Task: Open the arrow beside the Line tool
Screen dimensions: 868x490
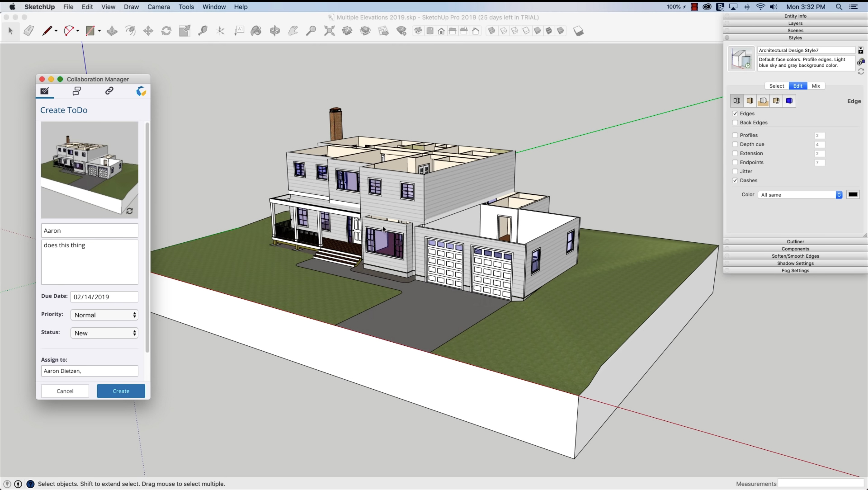Action: [x=56, y=31]
